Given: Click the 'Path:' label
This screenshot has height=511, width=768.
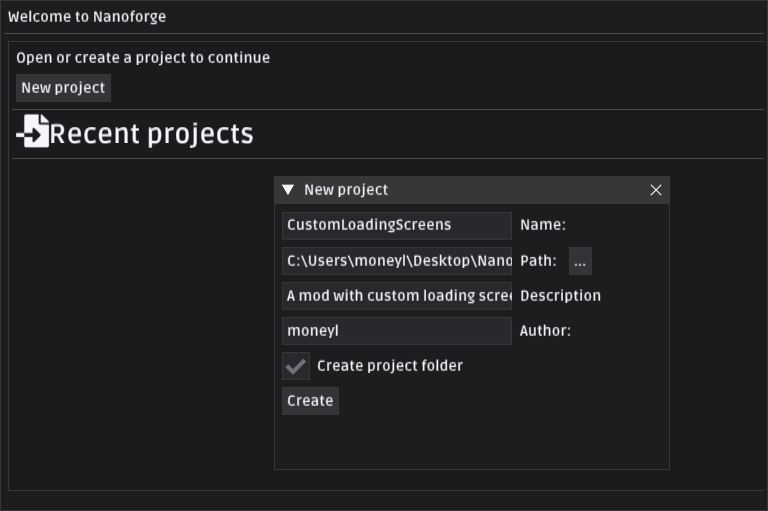Looking at the screenshot, I should 538,261.
